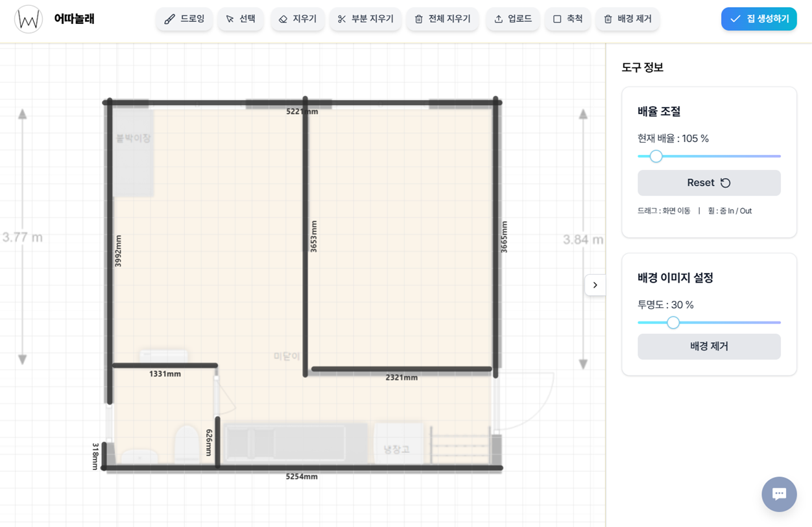Viewport: 812px width, 527px height.
Task: Reset the zoom with Reset button
Action: [x=709, y=183]
